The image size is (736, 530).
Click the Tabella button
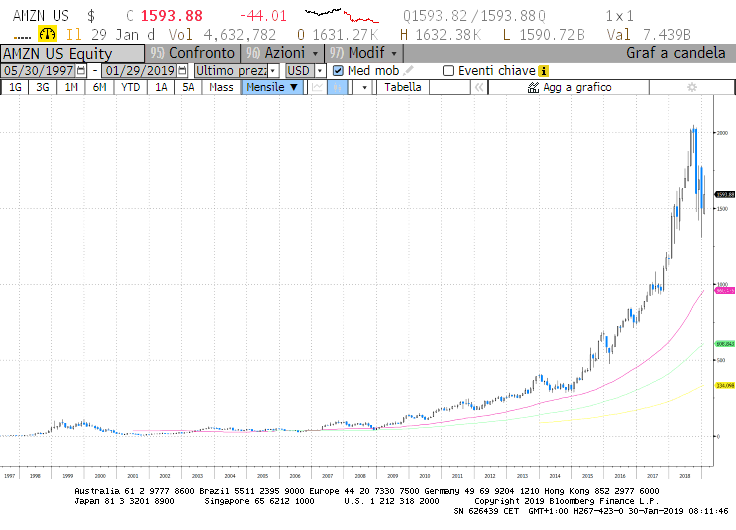click(x=402, y=87)
